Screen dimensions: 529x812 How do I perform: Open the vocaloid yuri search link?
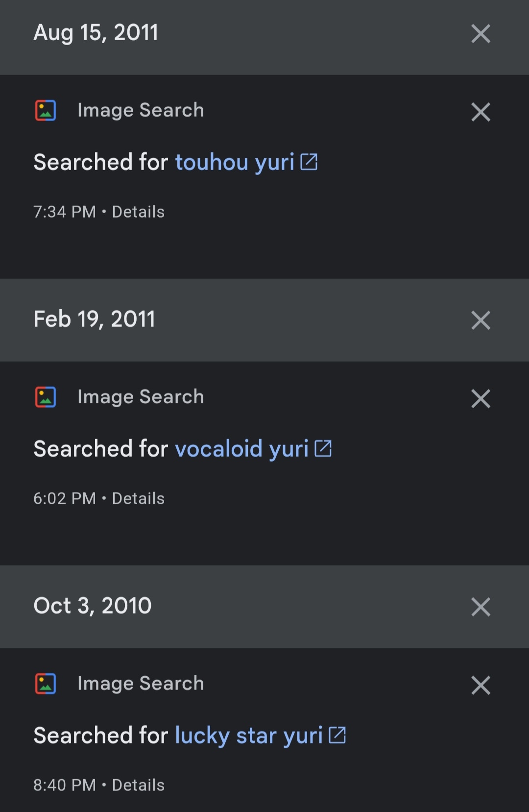click(x=241, y=449)
